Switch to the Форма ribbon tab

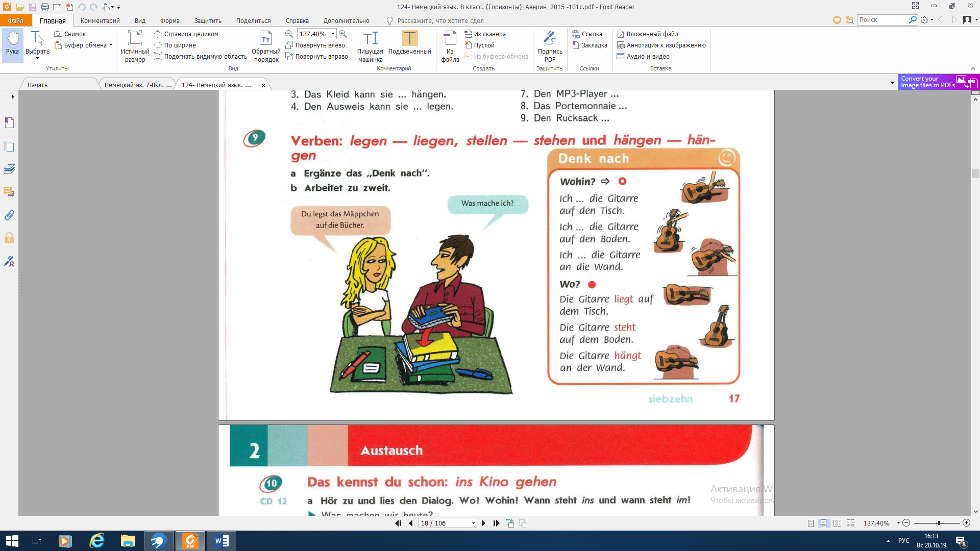point(170,20)
